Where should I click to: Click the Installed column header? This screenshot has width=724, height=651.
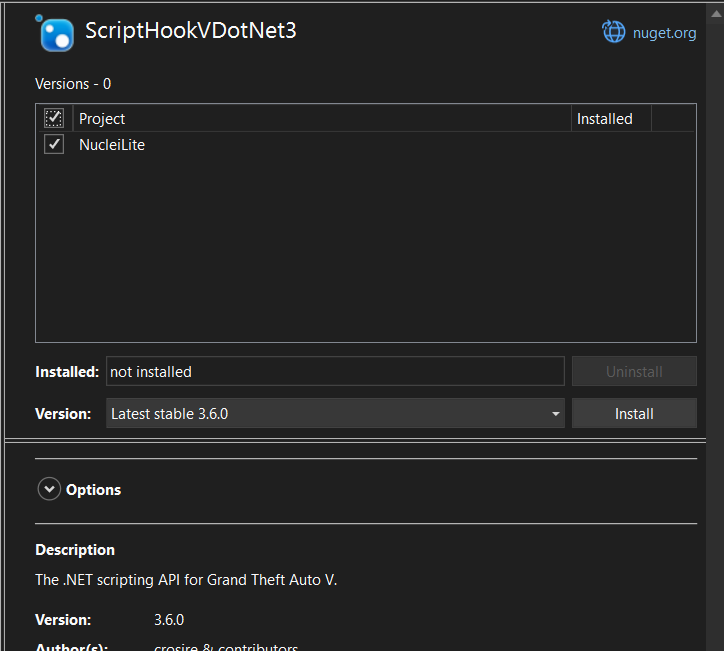[x=611, y=119]
